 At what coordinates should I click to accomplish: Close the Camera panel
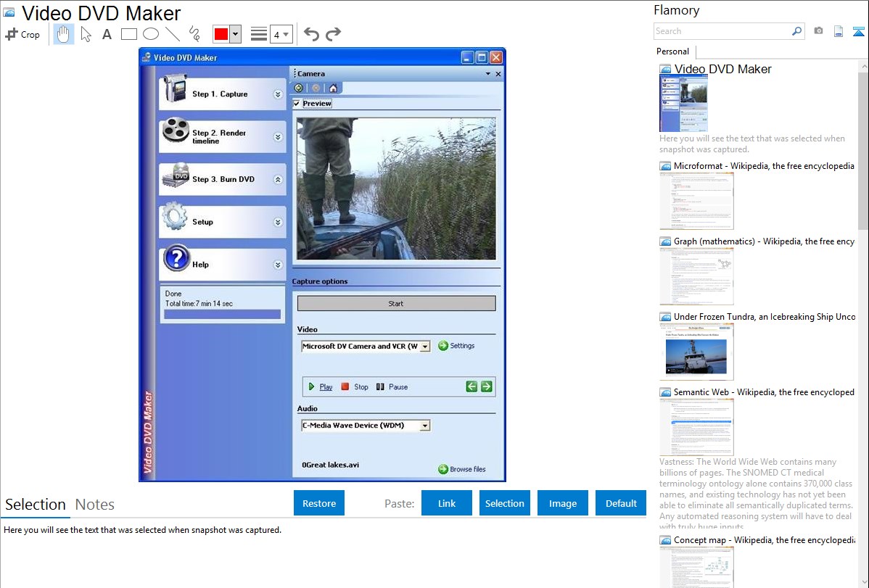coord(498,74)
